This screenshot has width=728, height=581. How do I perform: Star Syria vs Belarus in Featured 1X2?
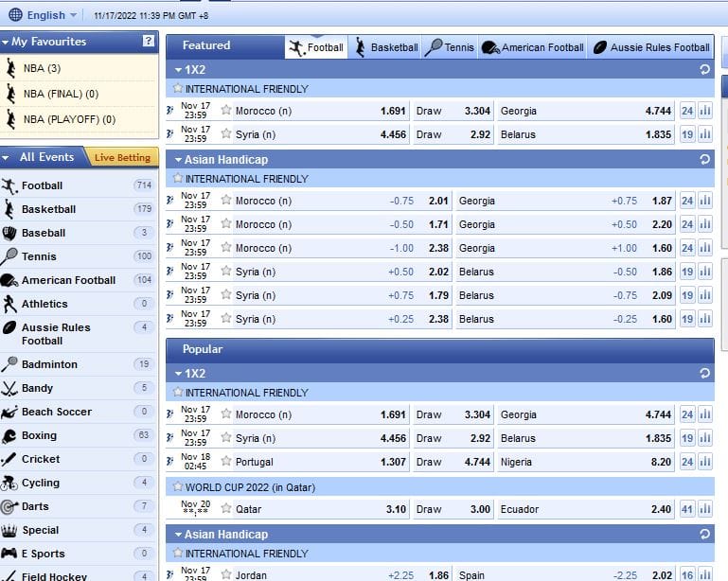click(226, 133)
